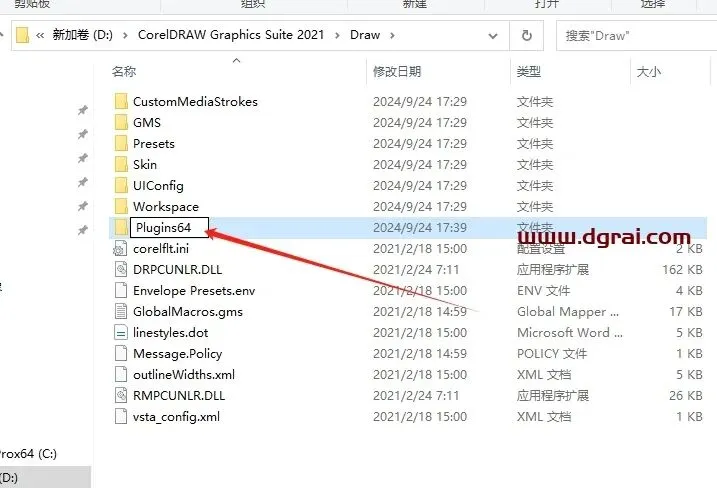Click the outlineWidths.xml file icon
Screen dimensions: 717x488
point(121,375)
